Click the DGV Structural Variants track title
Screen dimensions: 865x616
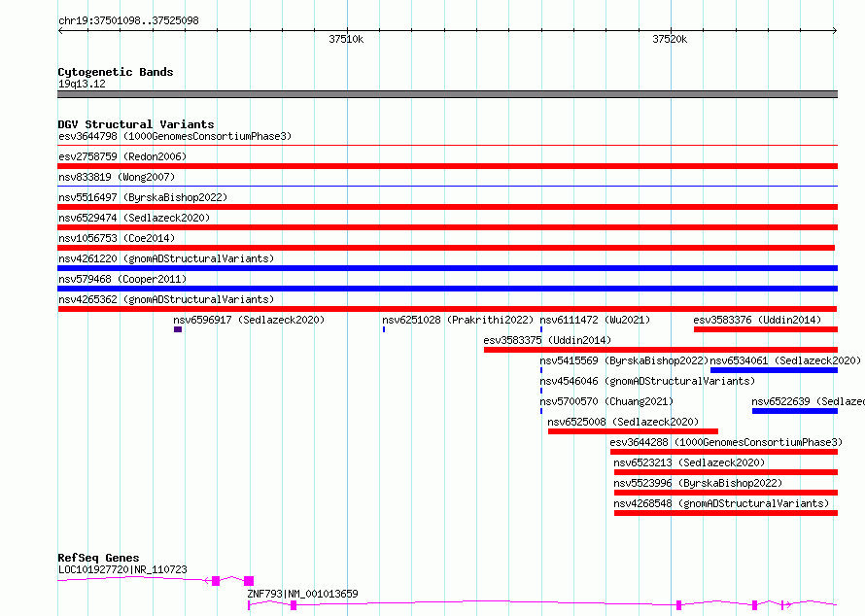pyautogui.click(x=136, y=124)
